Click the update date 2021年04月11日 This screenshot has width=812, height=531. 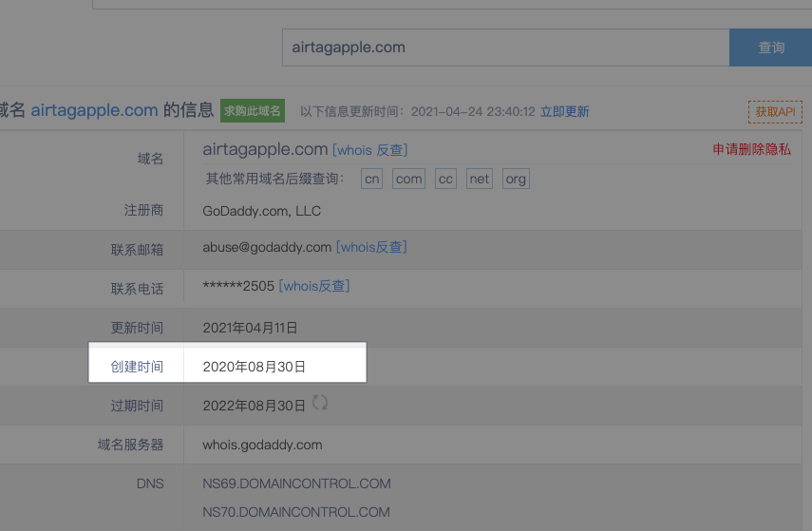pos(250,328)
